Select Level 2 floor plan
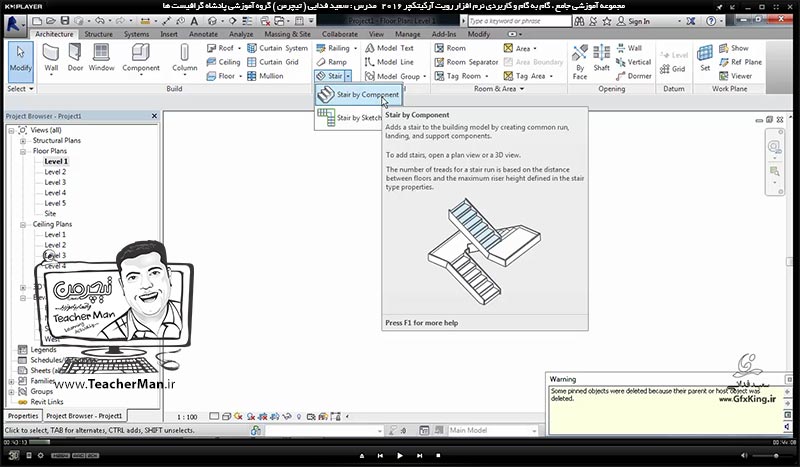 [55, 172]
